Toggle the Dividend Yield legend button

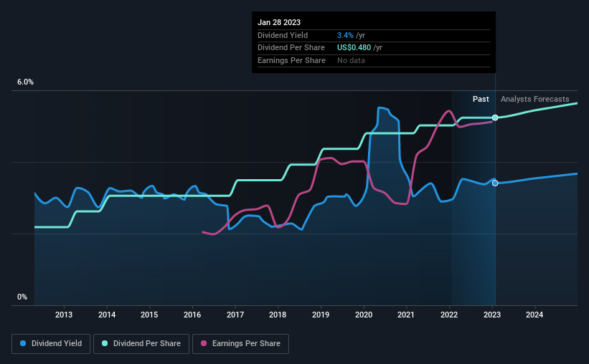coord(51,344)
